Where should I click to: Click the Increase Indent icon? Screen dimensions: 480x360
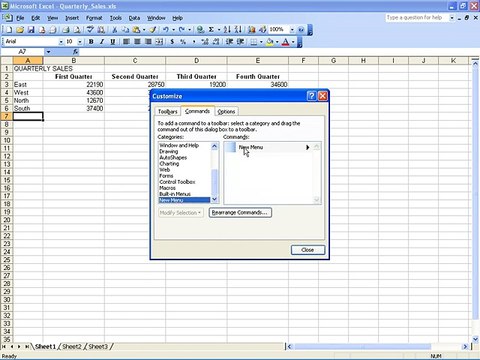(240, 42)
